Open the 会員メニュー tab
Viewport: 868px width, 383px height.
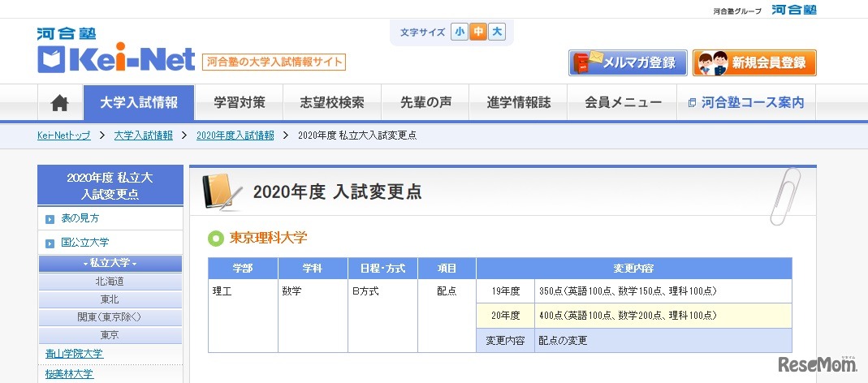click(623, 103)
